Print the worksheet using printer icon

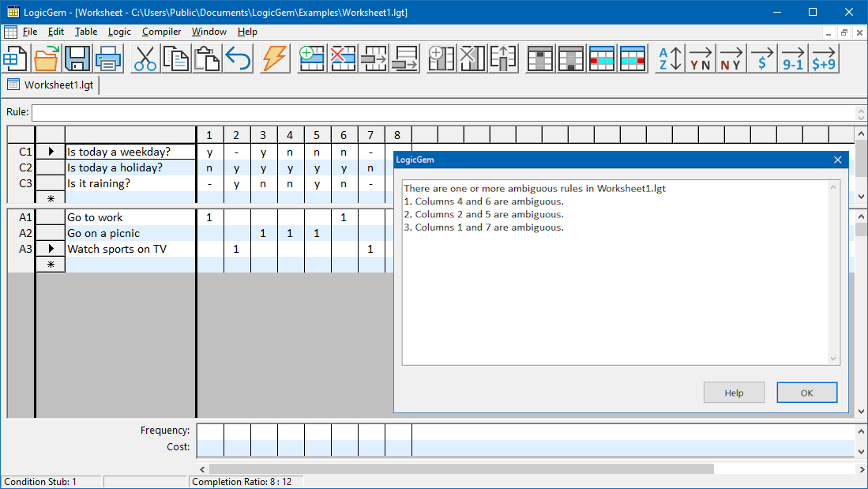(x=108, y=58)
